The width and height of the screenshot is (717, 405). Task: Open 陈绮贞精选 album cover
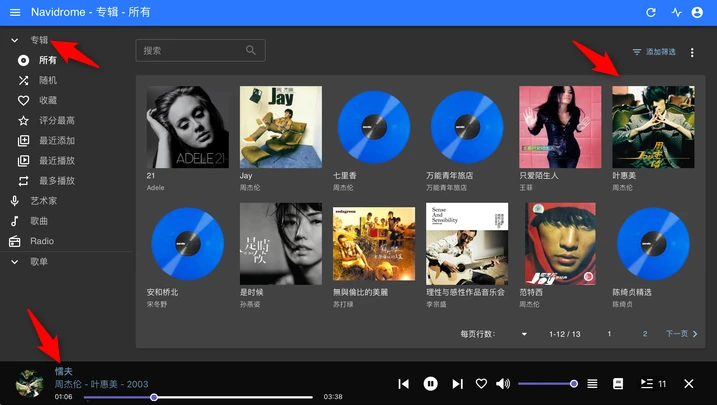653,244
